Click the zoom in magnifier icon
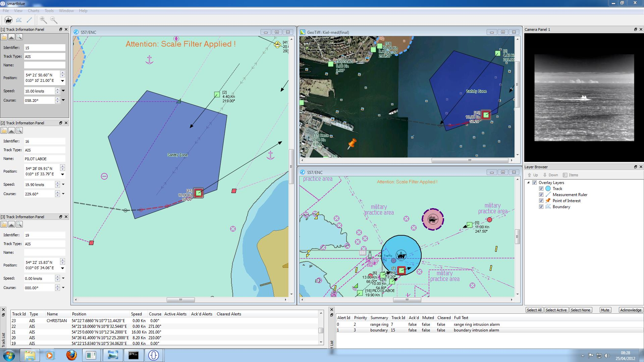 (43, 20)
